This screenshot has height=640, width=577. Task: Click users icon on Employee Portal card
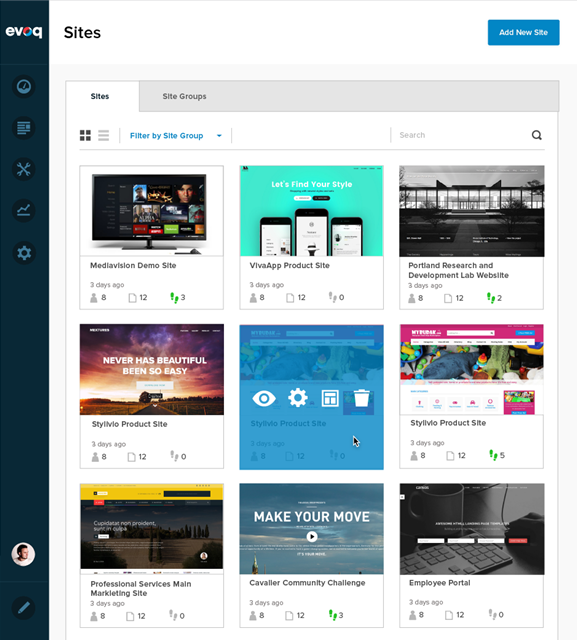pos(413,615)
